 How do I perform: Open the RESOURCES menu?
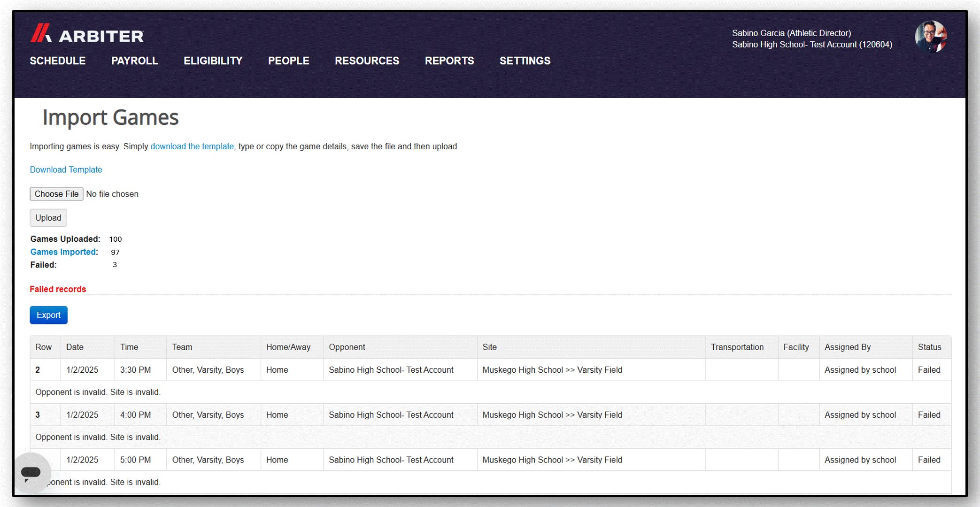pos(367,61)
